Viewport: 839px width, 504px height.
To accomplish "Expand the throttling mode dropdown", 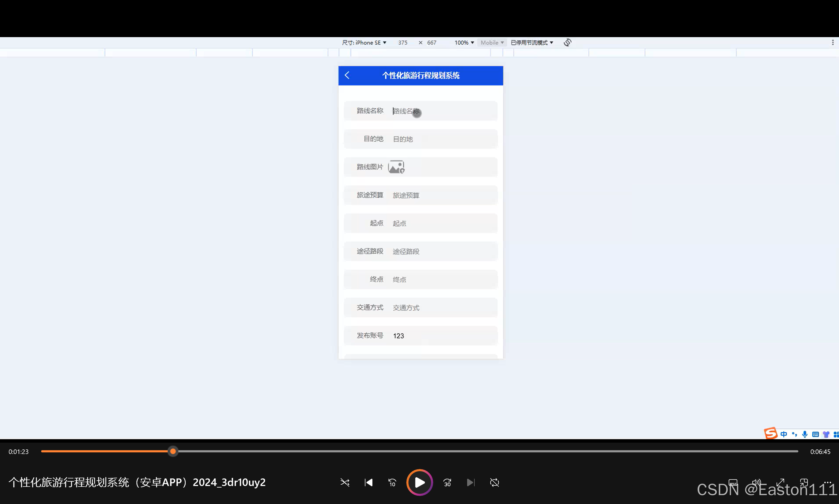I will pos(532,42).
